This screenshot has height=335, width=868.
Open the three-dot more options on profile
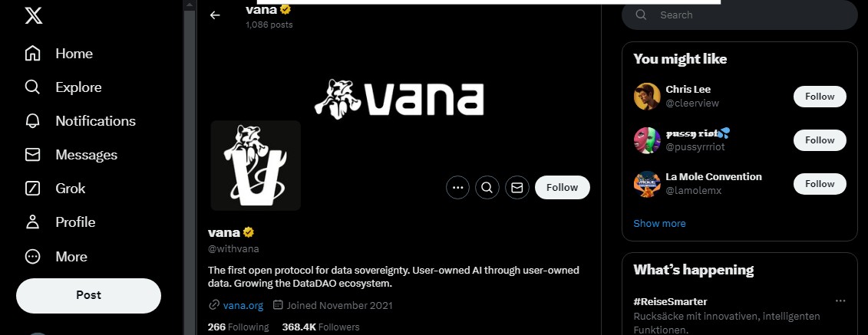[x=458, y=187]
